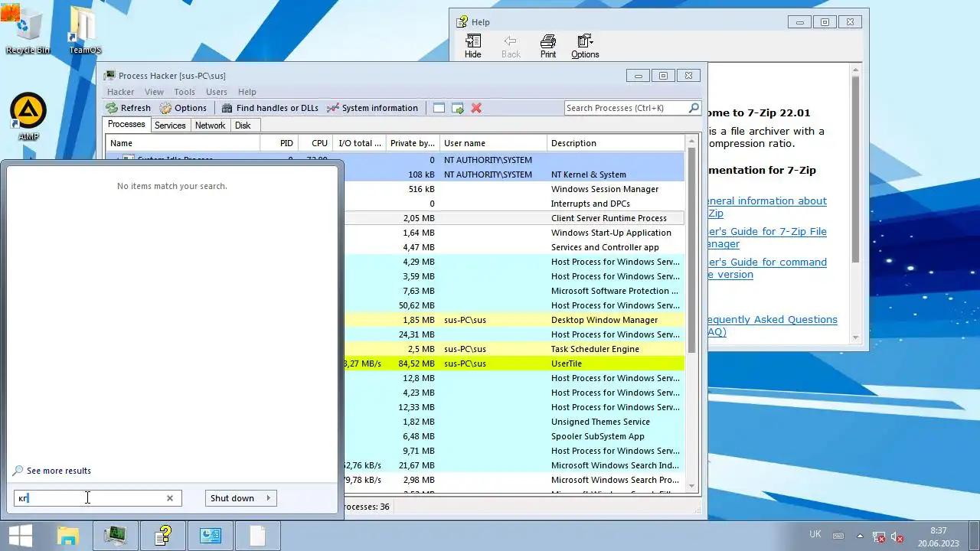Click Hide in the Help window toolbar
This screenshot has width=980, height=551.
tap(473, 46)
